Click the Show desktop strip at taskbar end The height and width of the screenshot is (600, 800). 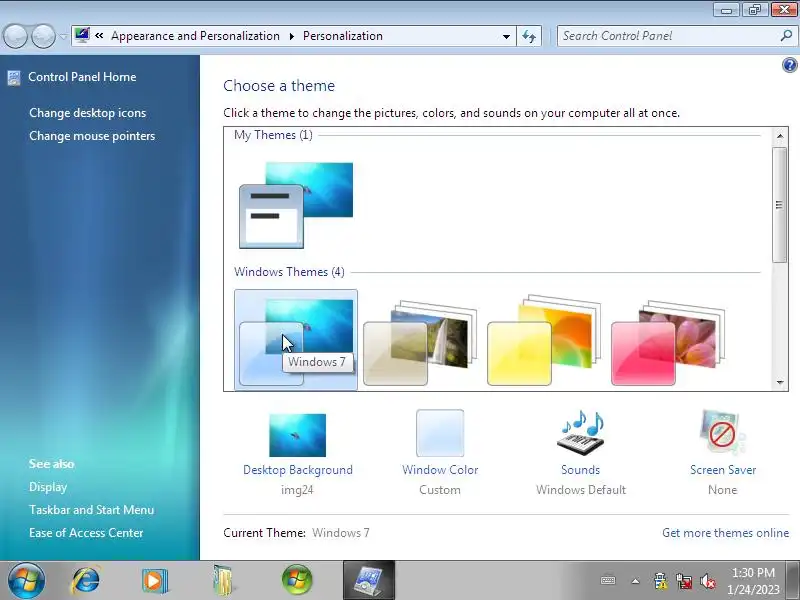[793, 580]
